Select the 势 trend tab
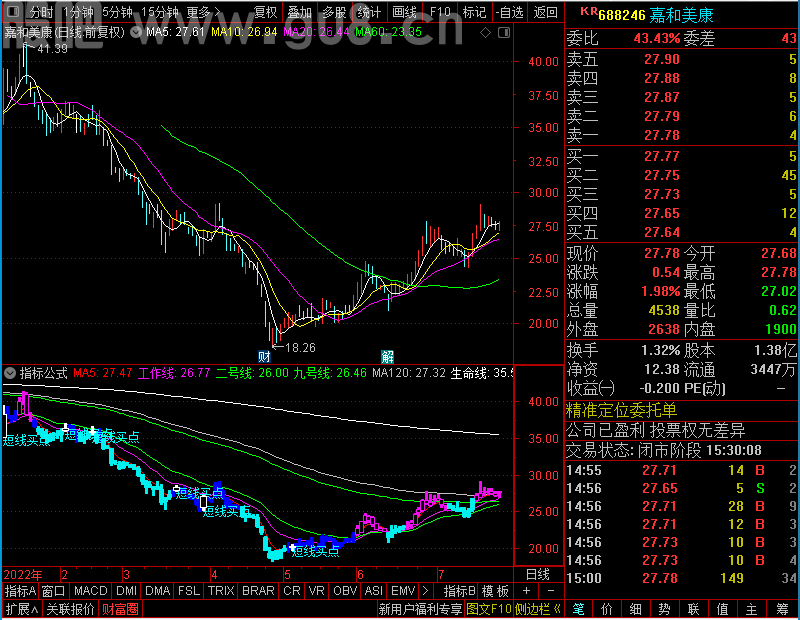 [x=664, y=609]
